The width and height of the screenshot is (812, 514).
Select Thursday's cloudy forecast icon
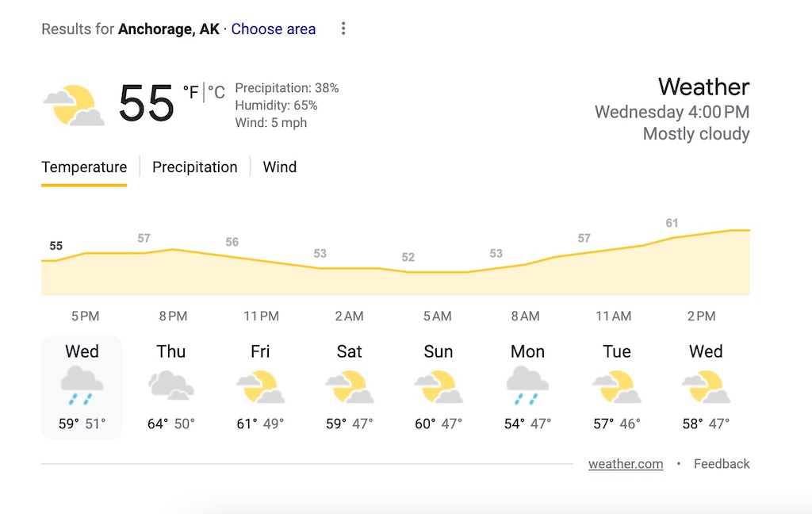(170, 385)
